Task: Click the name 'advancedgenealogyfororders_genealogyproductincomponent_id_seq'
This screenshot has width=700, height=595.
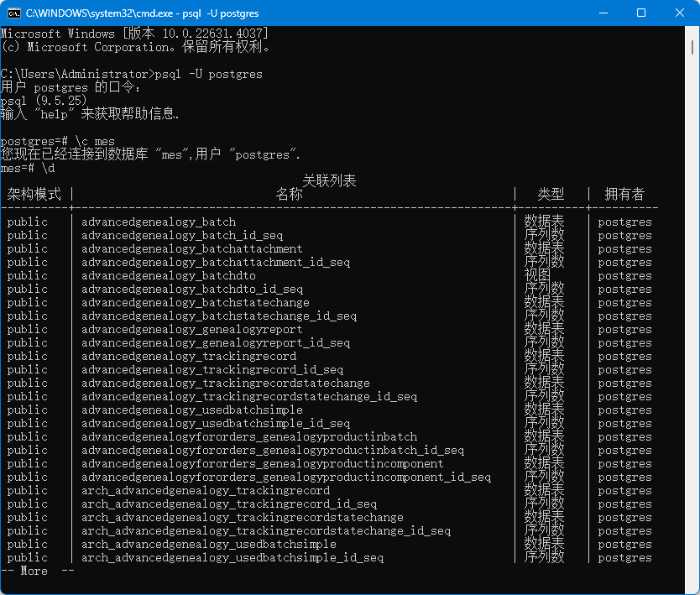Action: click(286, 477)
